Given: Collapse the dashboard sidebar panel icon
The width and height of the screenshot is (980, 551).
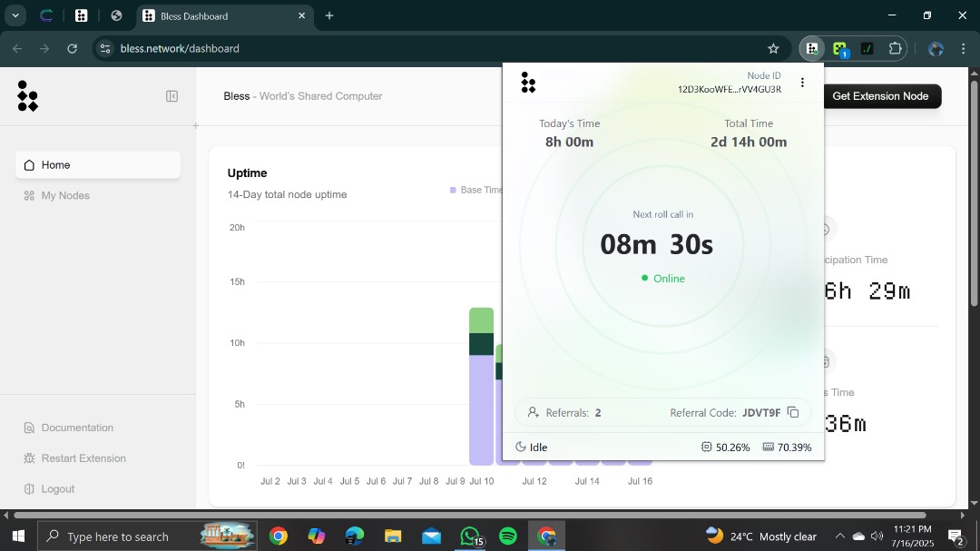Looking at the screenshot, I should (171, 96).
